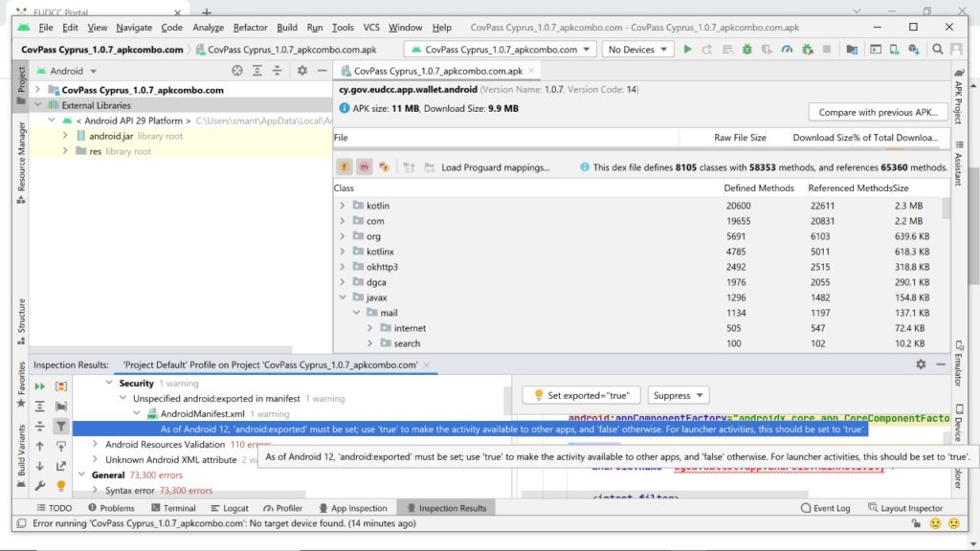This screenshot has height=551, width=980.
Task: Click the Project panel horizontal scrollbar
Action: (x=161, y=349)
